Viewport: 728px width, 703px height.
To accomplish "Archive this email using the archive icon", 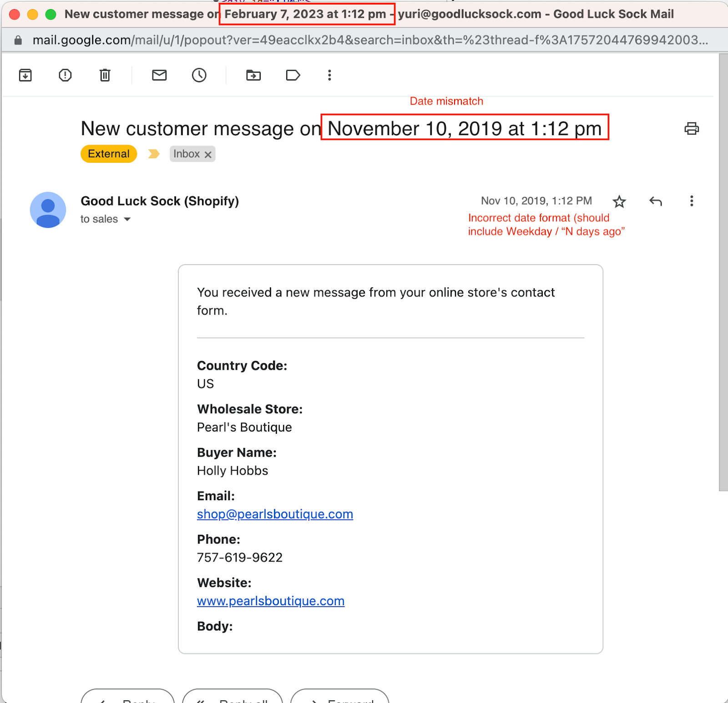I will click(x=25, y=75).
